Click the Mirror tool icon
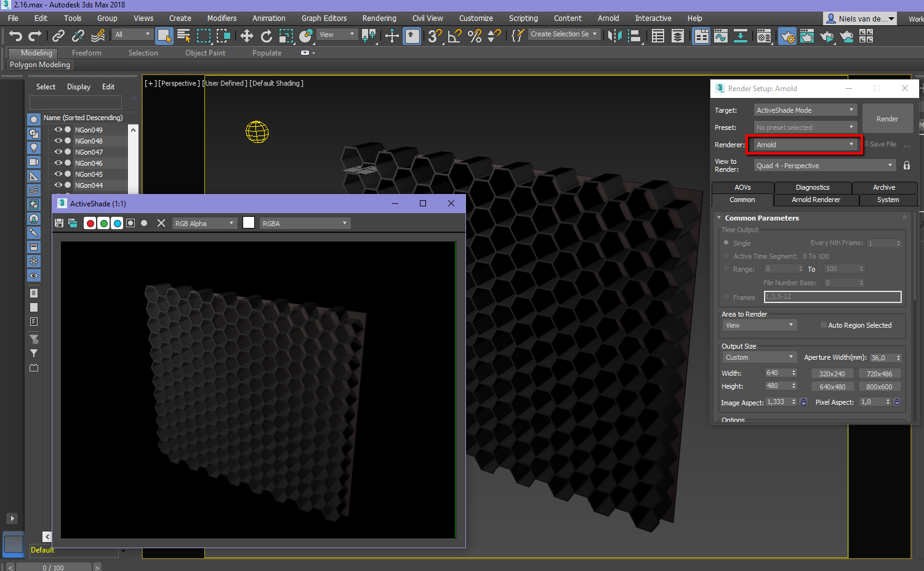 pyautogui.click(x=614, y=36)
